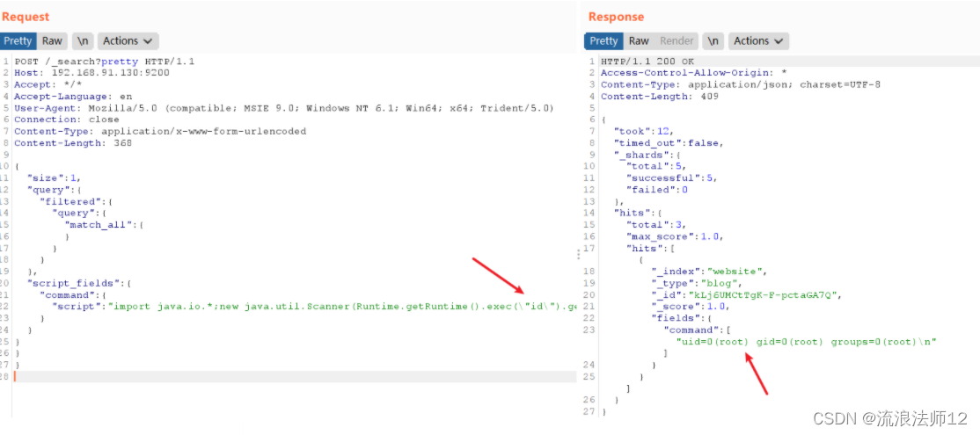This screenshot has height=435, width=980.
Task: Click the POST /_search?pretty HTTP/1.1 line
Action: point(105,62)
